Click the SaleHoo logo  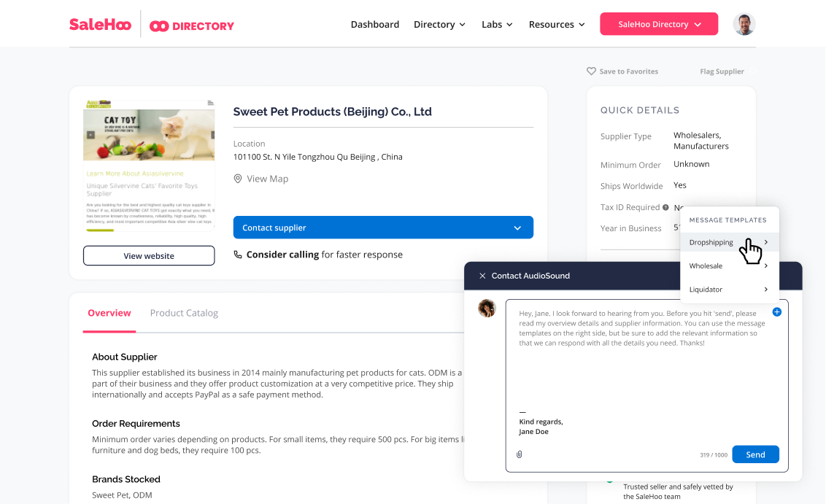coord(100,24)
